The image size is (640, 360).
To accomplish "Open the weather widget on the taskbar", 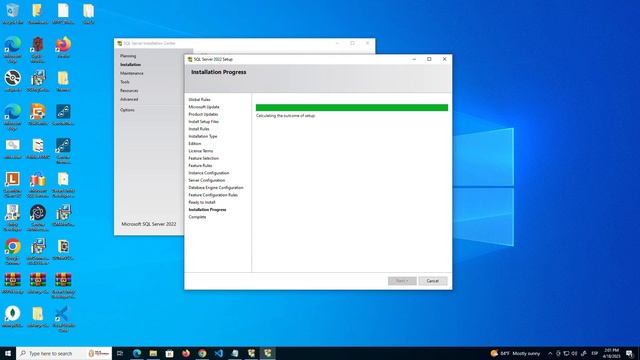I will coord(515,353).
